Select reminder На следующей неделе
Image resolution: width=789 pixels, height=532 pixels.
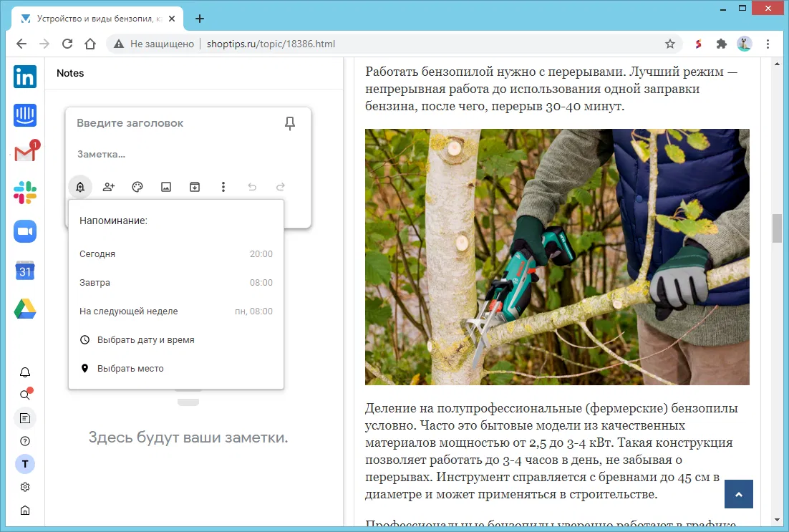tap(176, 311)
